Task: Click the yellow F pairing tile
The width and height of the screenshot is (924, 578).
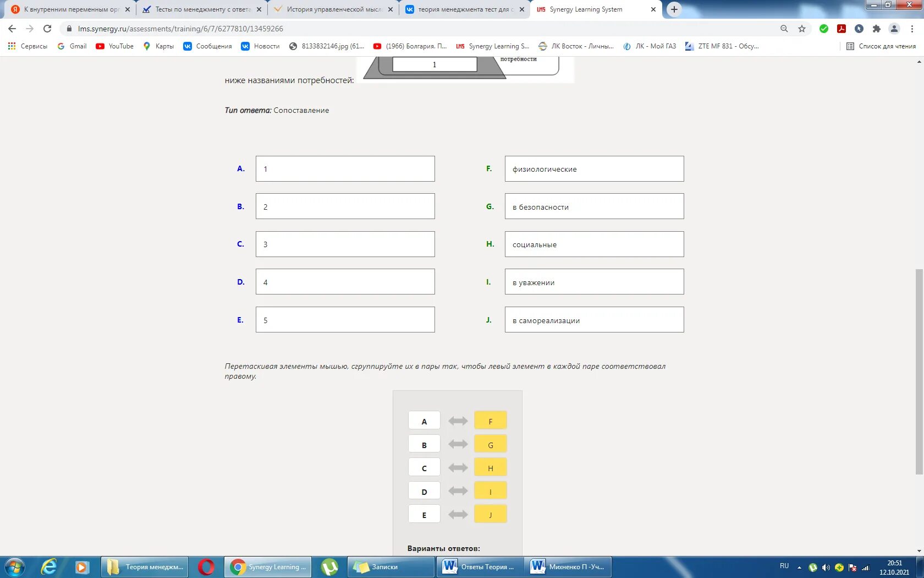Action: click(x=490, y=421)
